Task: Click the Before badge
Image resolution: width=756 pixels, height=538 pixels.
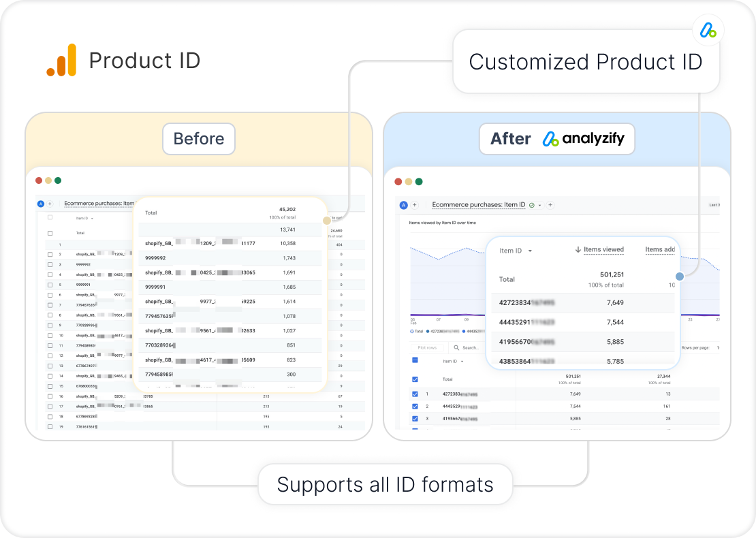Action: click(199, 139)
